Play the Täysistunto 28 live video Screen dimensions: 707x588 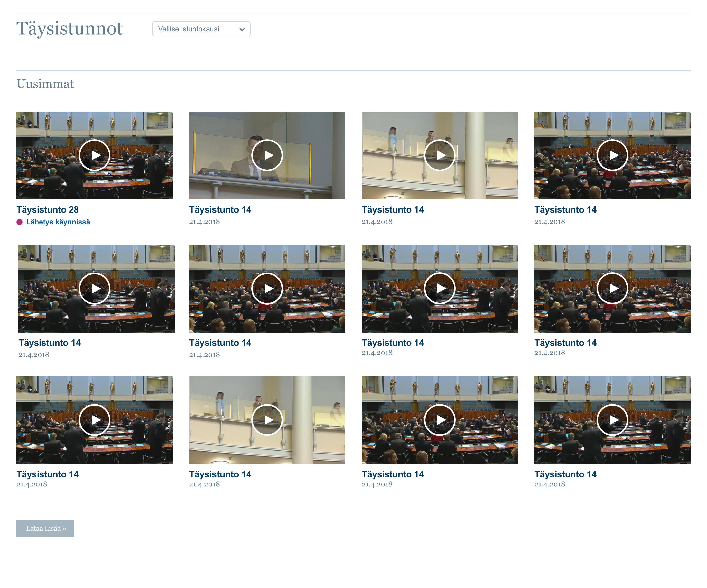[95, 155]
